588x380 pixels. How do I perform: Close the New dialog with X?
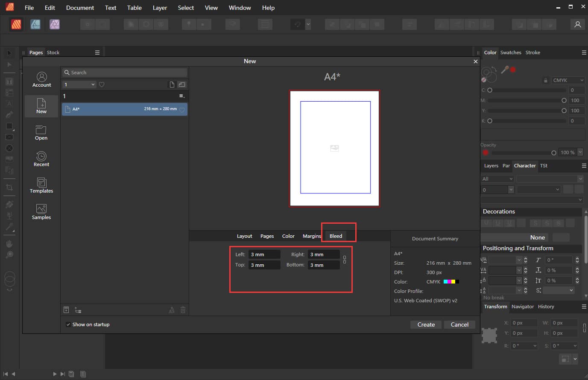pos(476,61)
